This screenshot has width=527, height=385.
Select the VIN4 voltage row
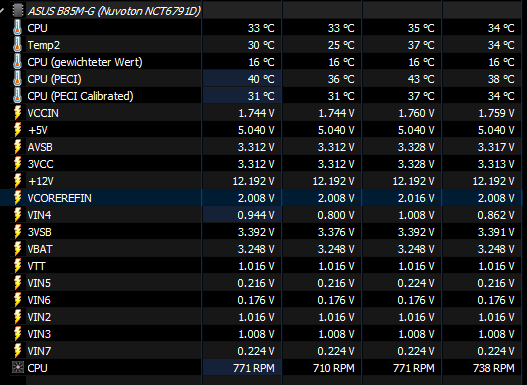click(x=261, y=215)
